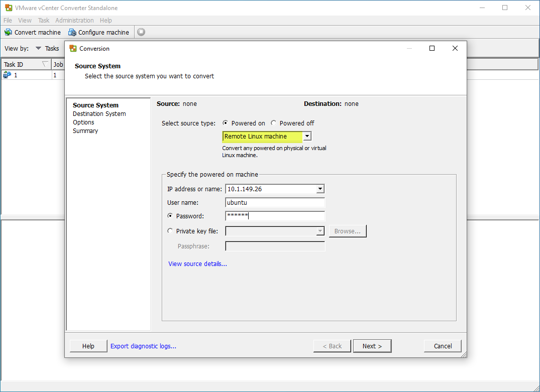The width and height of the screenshot is (540, 392).
Task: Expand the Remote Linux machine dropdown
Action: (307, 137)
